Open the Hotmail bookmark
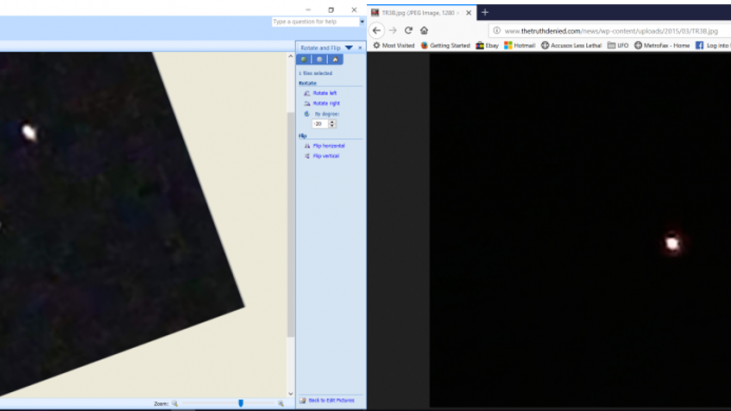The width and height of the screenshot is (731, 411). [x=520, y=45]
